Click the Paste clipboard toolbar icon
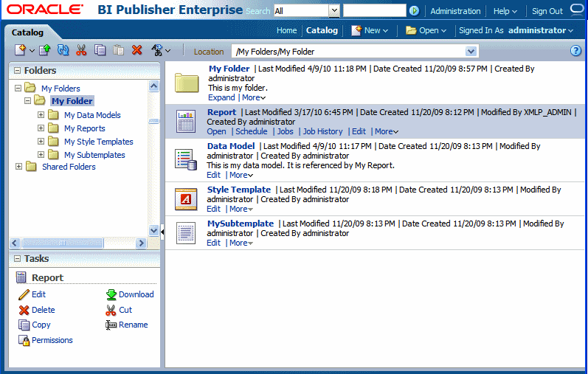The height and width of the screenshot is (374, 588). tap(119, 50)
